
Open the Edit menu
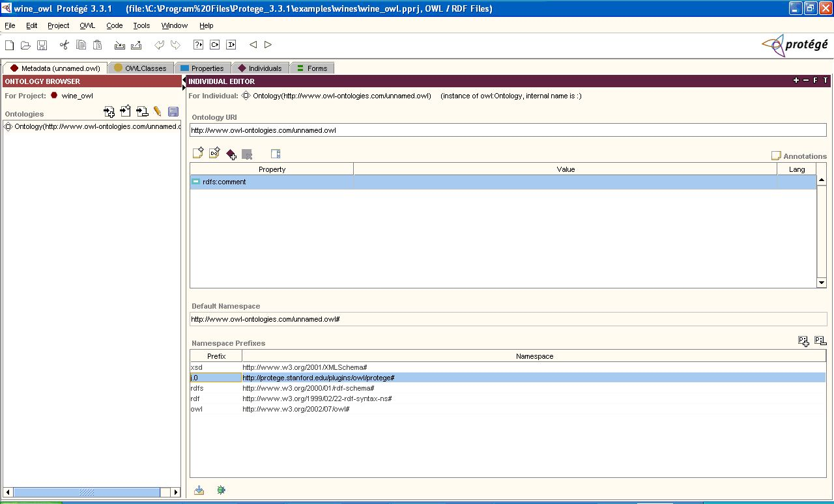coord(32,25)
